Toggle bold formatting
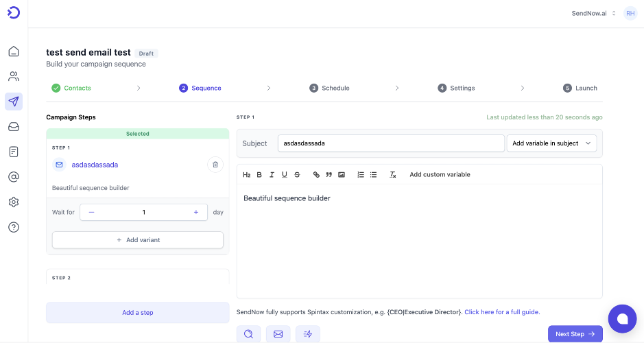 (x=259, y=174)
